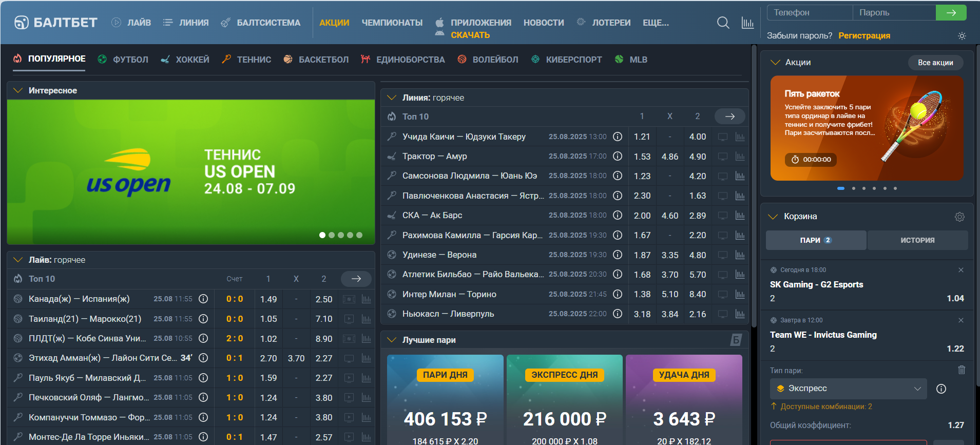Open the Пять ракеток promo banner
Screen dimensions: 980x445
pyautogui.click(x=867, y=128)
